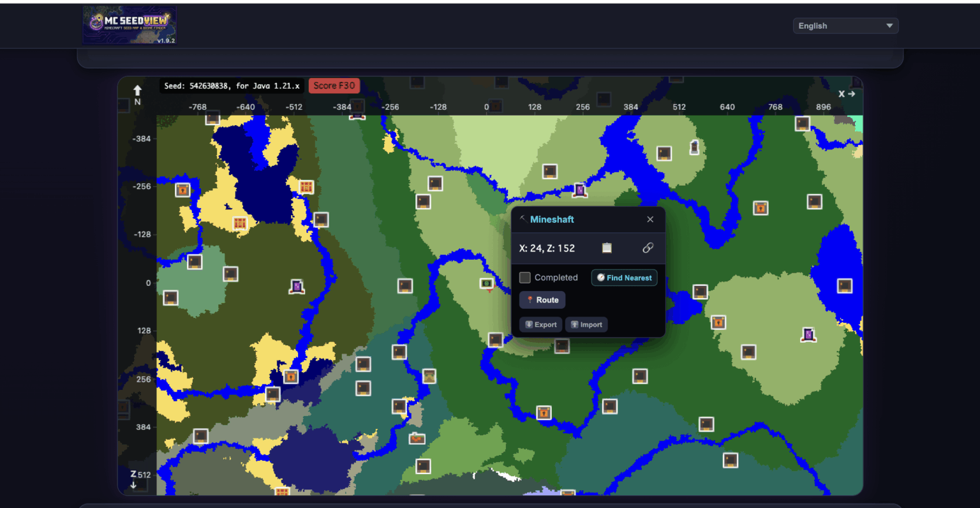
Task: Click the red Score F30 badge
Action: point(334,86)
